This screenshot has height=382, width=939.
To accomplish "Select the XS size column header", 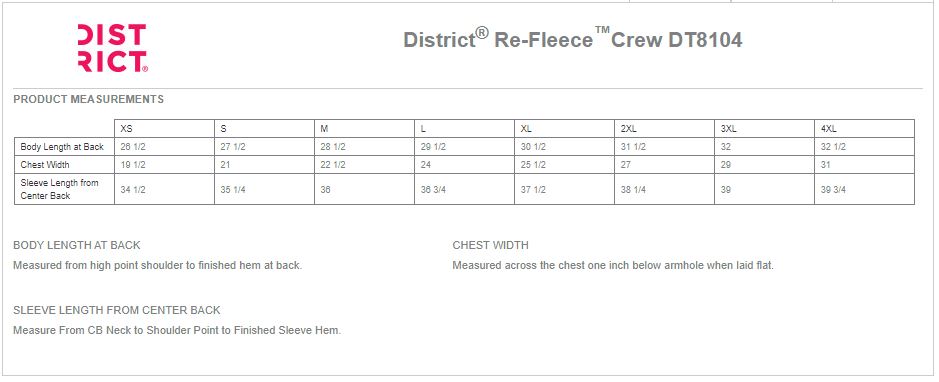I will [x=126, y=129].
